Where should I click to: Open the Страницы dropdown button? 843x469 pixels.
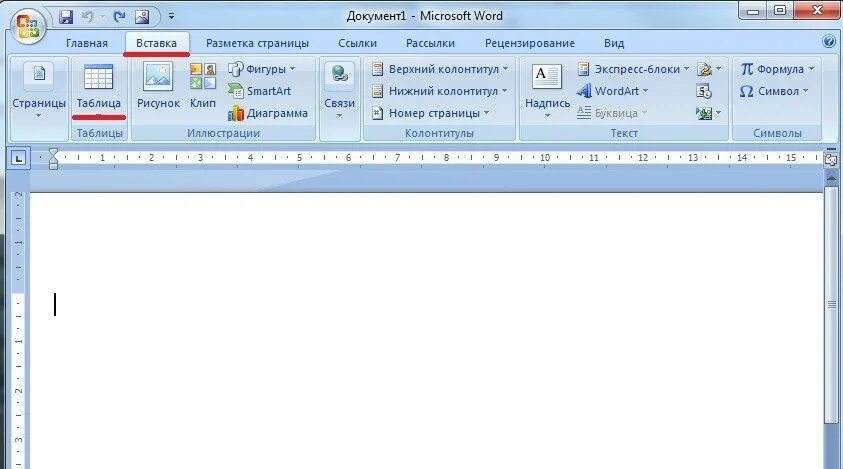39,90
